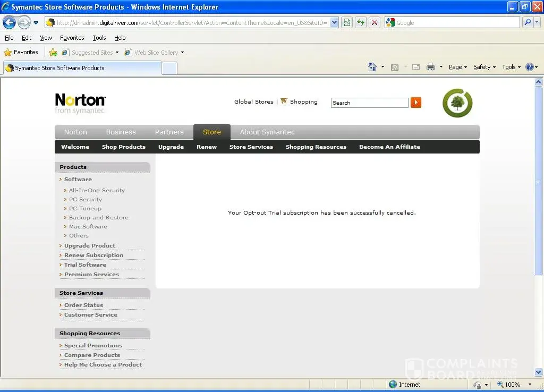The height and width of the screenshot is (392, 544).
Task: Expand the address bar URL dropdown
Action: click(x=334, y=22)
